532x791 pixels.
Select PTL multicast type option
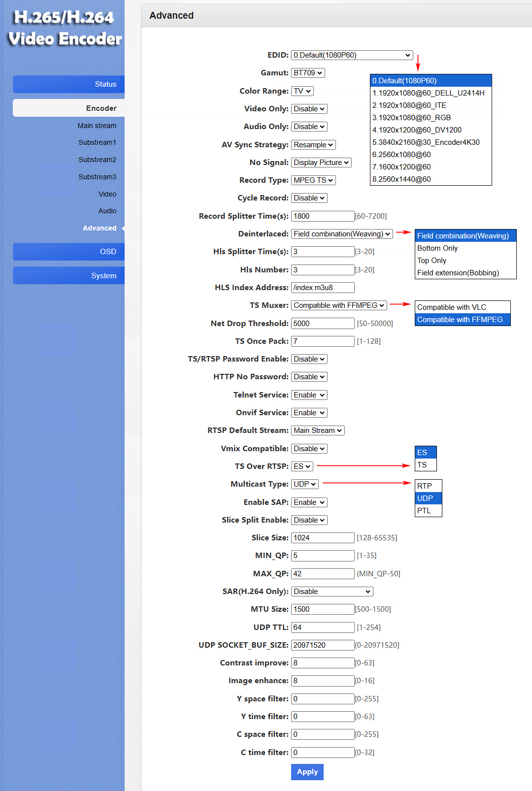[x=429, y=511]
